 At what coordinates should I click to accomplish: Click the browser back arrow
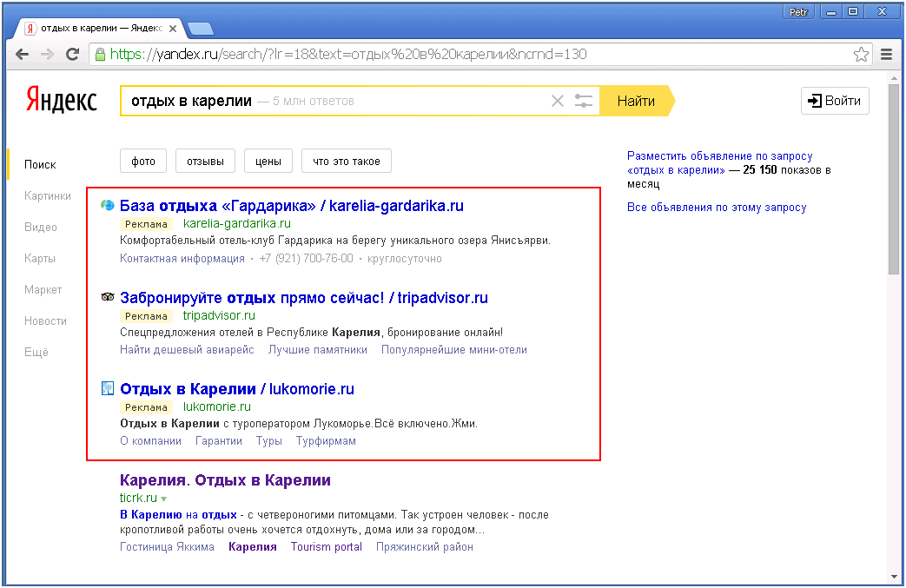[23, 54]
